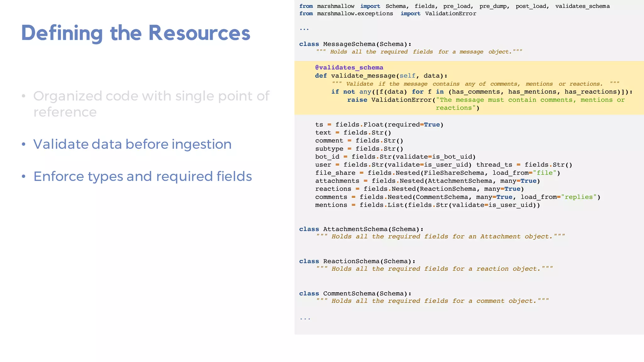Click the comment object docstring

(432, 301)
